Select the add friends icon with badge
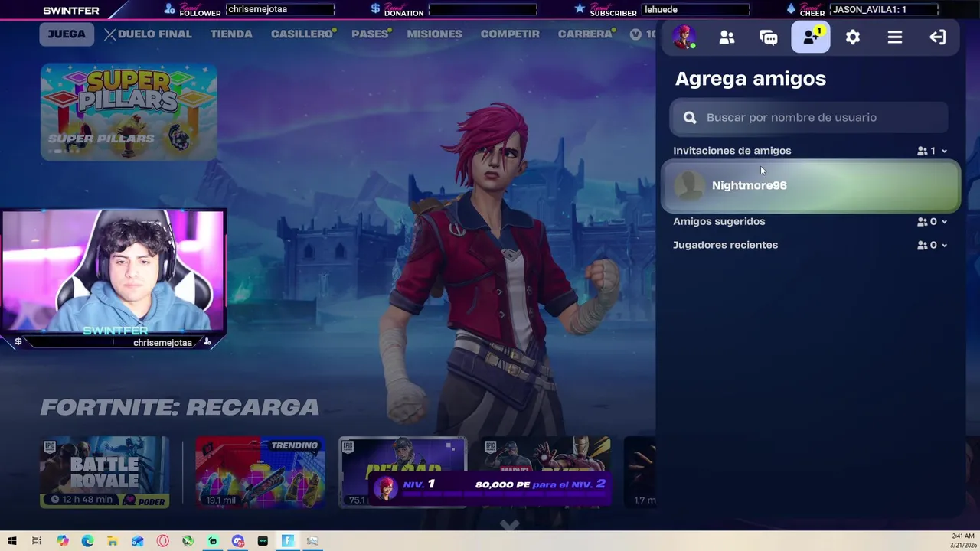The height and width of the screenshot is (551, 980). click(811, 37)
